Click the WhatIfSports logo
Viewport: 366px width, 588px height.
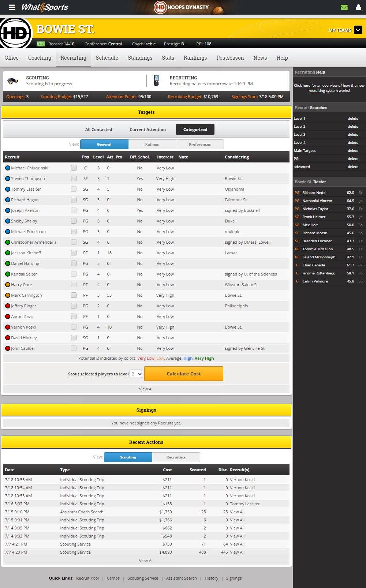tap(45, 7)
